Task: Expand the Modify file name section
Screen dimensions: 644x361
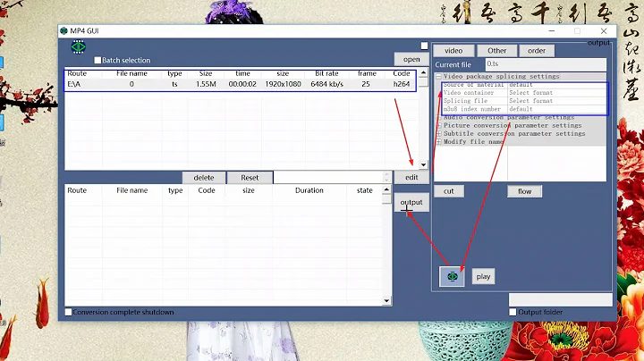Action: tap(438, 142)
